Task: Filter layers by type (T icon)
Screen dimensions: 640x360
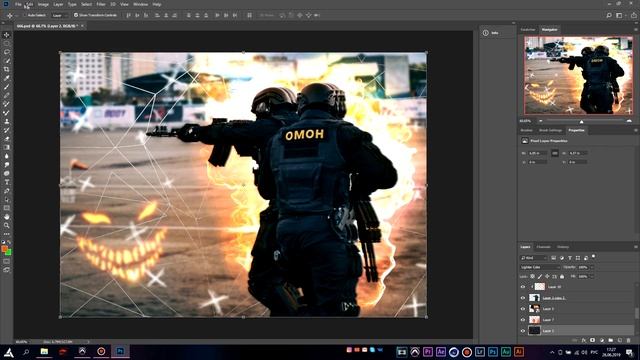Action: (x=570, y=258)
